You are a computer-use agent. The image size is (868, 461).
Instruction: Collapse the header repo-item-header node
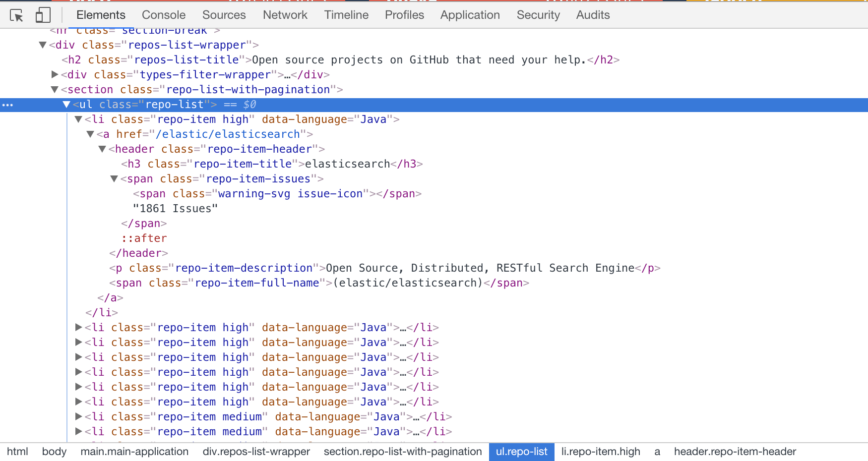(x=102, y=149)
